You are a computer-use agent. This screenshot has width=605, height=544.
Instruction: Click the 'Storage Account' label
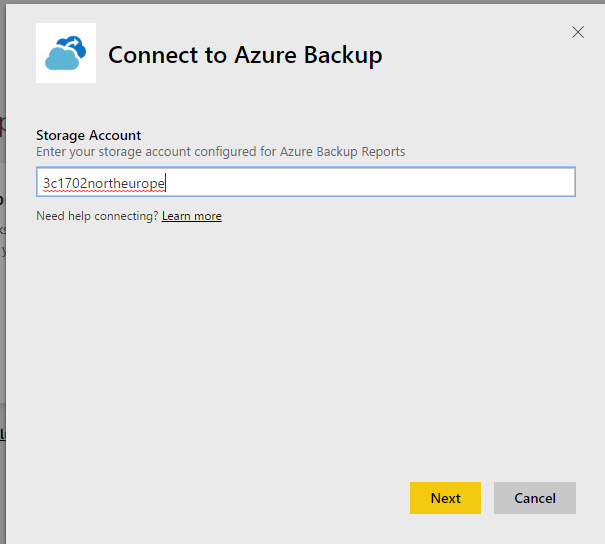(x=88, y=135)
